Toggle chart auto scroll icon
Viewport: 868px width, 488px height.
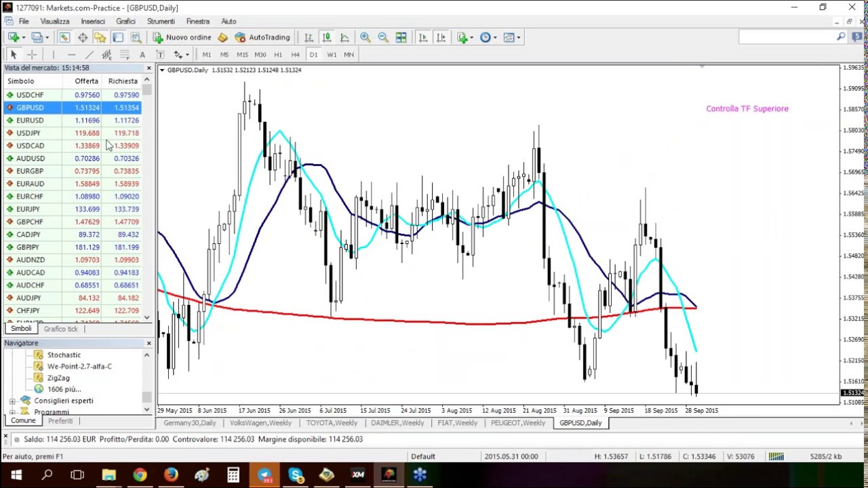click(x=423, y=37)
